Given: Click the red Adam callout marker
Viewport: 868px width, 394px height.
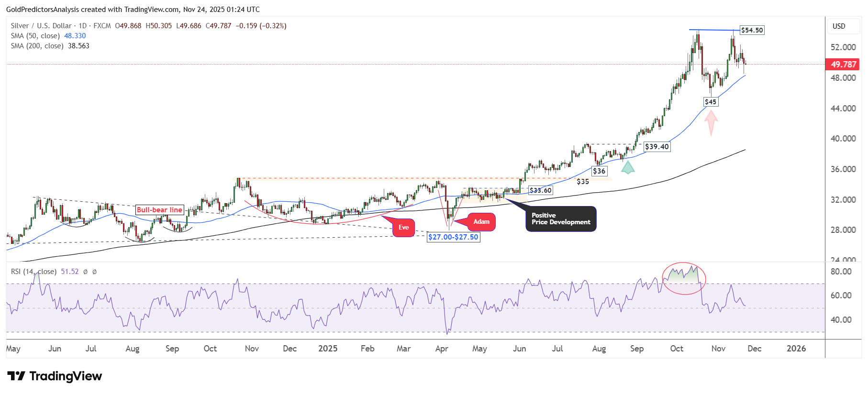Looking at the screenshot, I should click(x=481, y=222).
